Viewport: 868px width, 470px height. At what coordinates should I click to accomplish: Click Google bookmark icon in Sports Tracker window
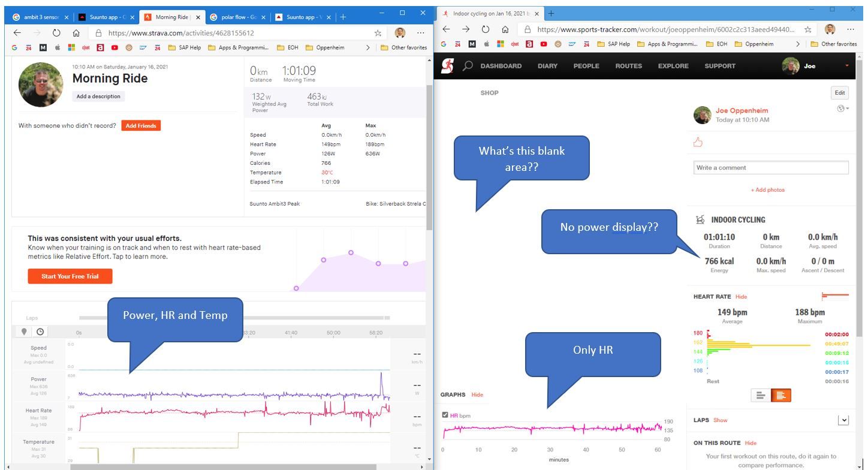pos(444,44)
